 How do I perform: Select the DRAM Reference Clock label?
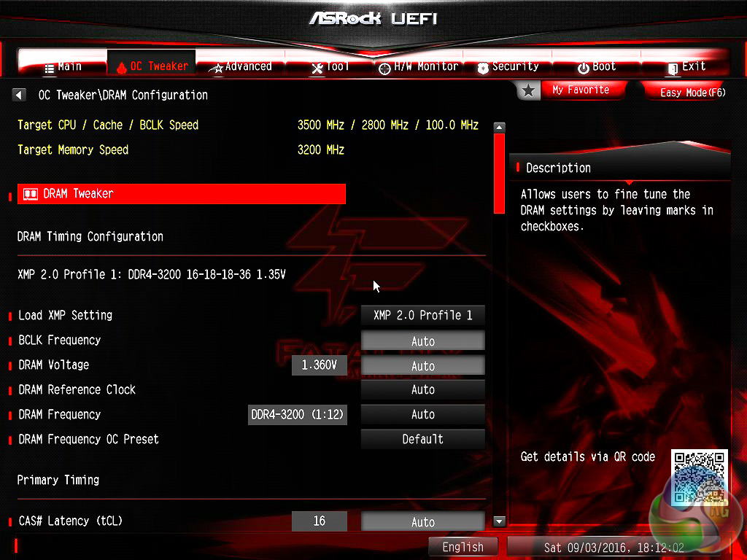[77, 389]
